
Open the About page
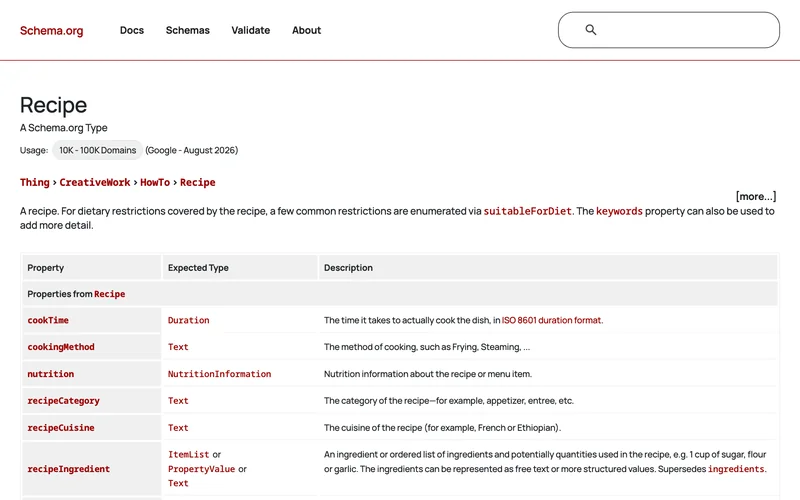pos(307,30)
